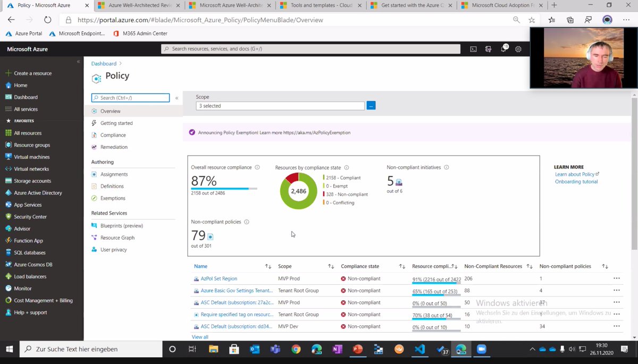
Task: Open AzPol Set Region assignment
Action: click(x=219, y=278)
